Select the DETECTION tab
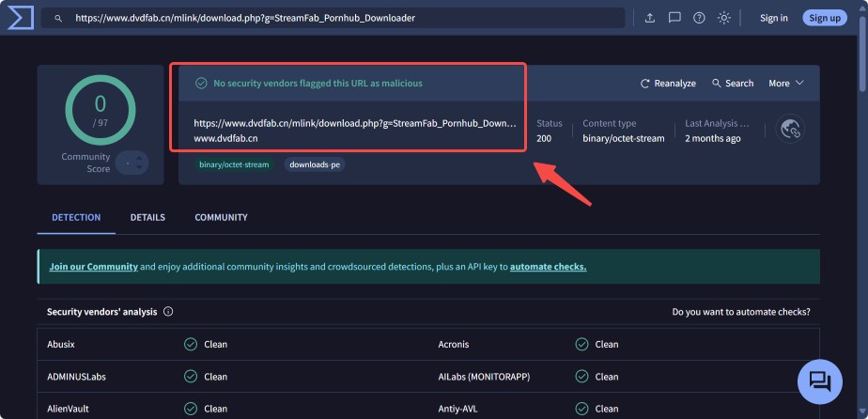This screenshot has width=868, height=419. [76, 218]
